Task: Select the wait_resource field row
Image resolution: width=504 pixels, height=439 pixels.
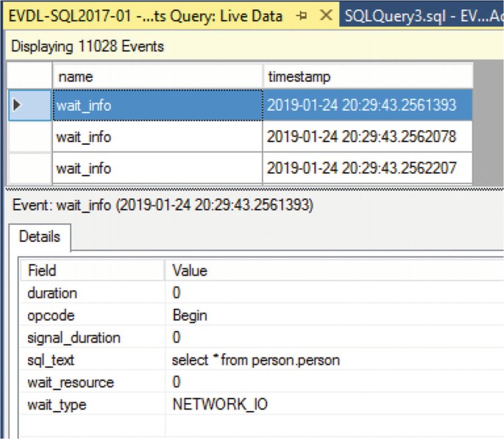Action: tap(92, 382)
